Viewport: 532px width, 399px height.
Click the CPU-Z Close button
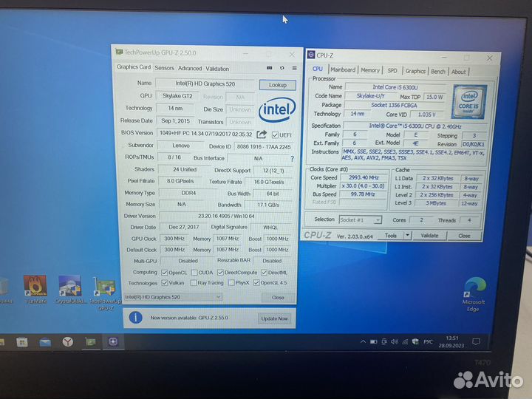click(x=465, y=236)
